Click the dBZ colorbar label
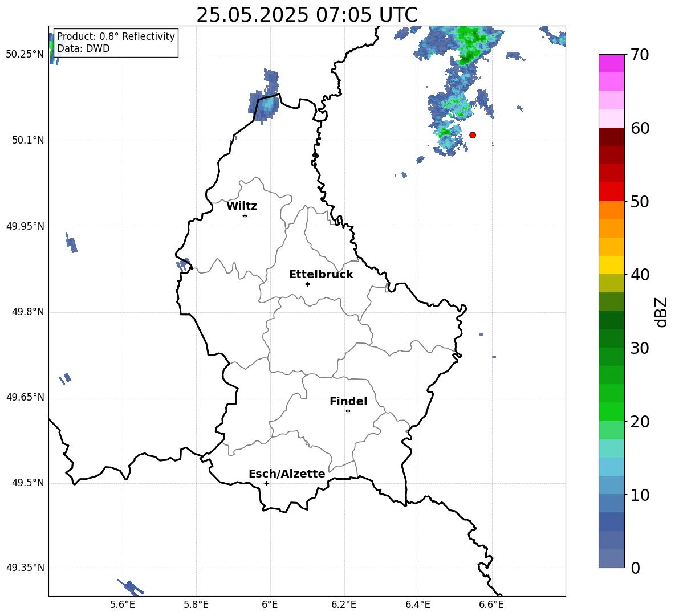 (x=661, y=312)
